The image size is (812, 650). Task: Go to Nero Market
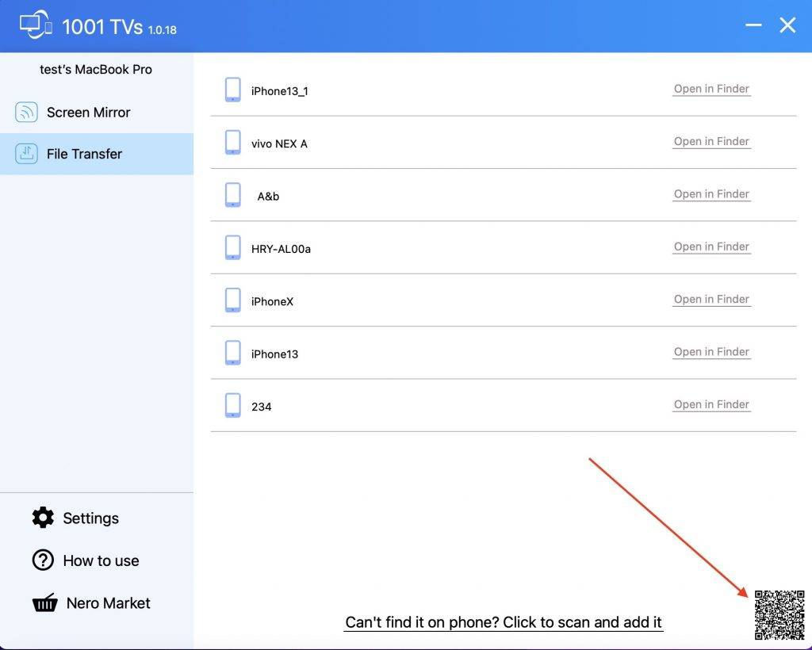coord(91,602)
